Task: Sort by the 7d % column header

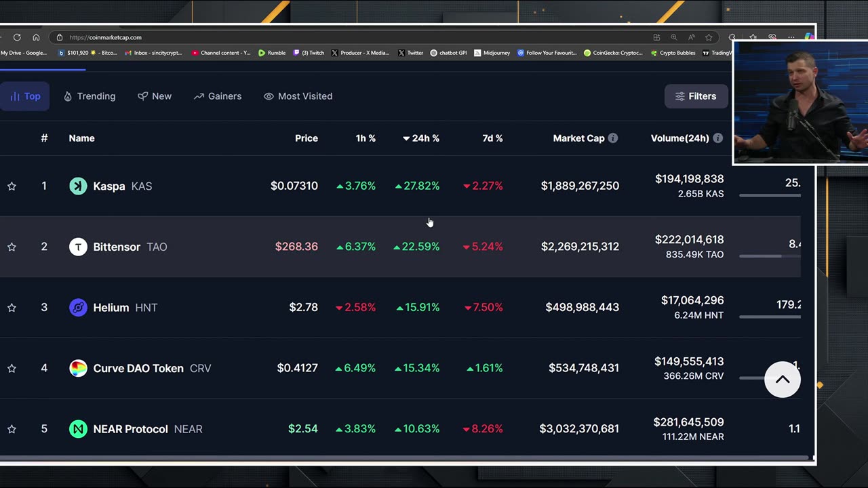Action: coord(492,138)
